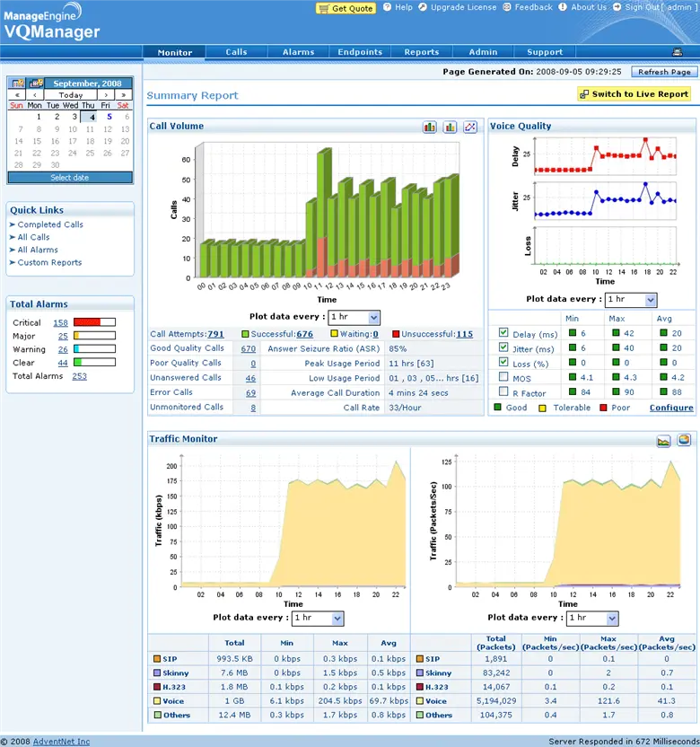Go to next month in calendar

click(106, 94)
